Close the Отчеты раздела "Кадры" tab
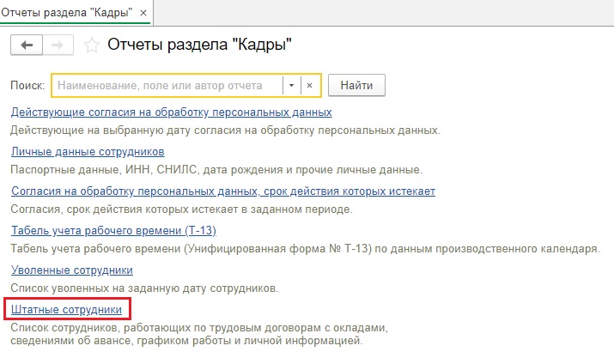The height and width of the screenshot is (364, 614). (143, 13)
